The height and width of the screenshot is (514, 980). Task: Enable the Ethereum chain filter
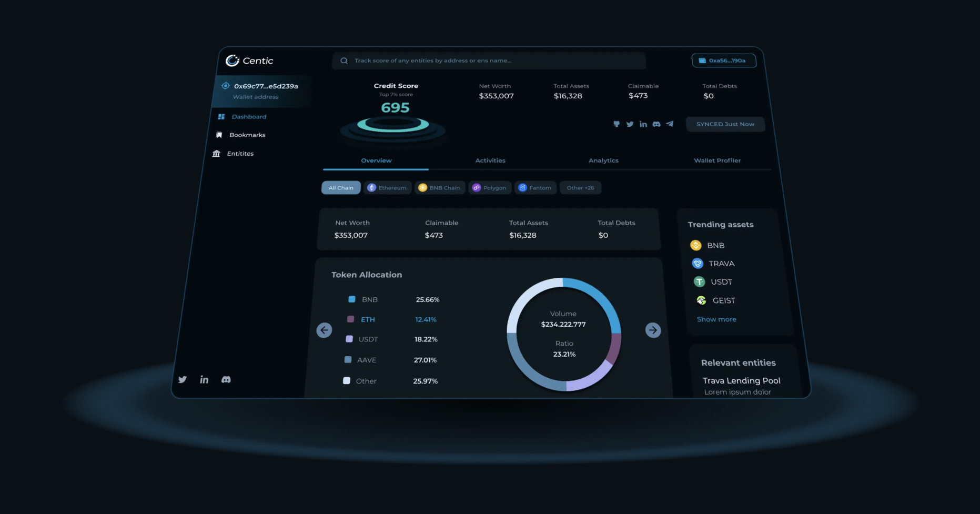[387, 187]
